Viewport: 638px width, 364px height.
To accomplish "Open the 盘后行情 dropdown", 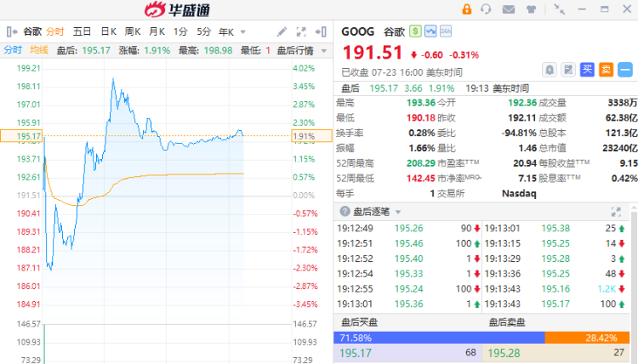I will point(302,50).
